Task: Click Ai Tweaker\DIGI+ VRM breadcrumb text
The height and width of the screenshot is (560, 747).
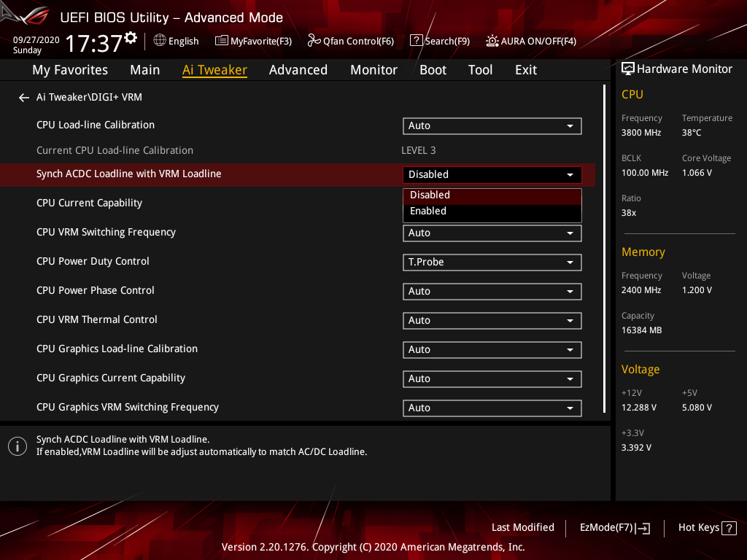Action: click(x=89, y=97)
